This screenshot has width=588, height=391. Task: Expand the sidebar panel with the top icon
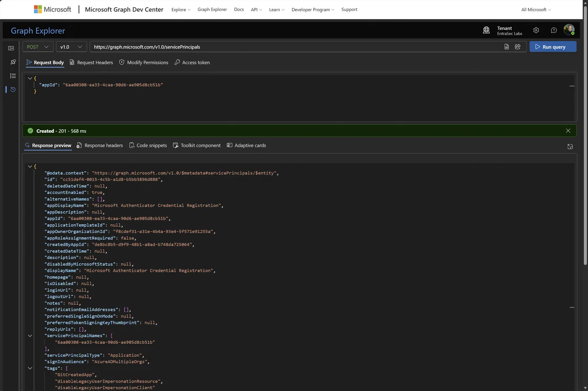tap(11, 48)
